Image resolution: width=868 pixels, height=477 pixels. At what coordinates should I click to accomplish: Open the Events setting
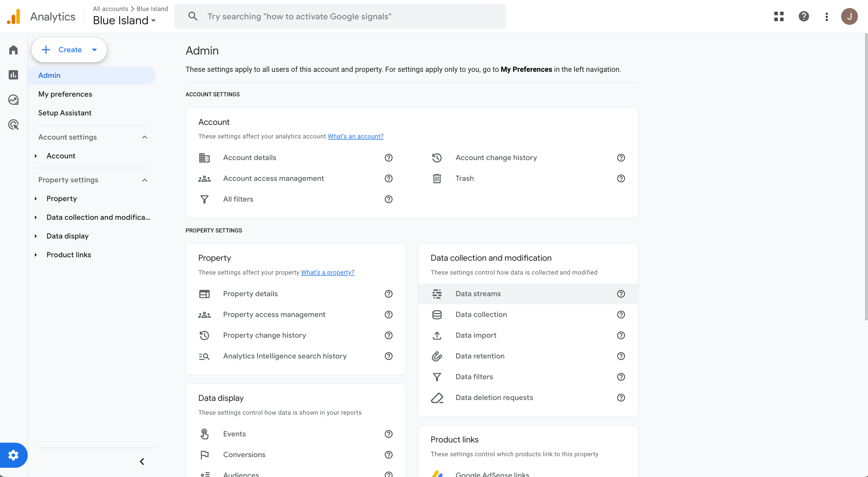234,434
